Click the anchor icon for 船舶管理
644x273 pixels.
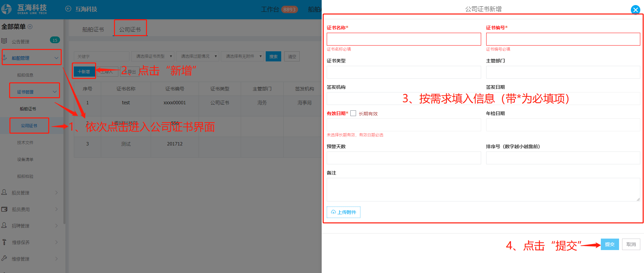click(x=5, y=57)
